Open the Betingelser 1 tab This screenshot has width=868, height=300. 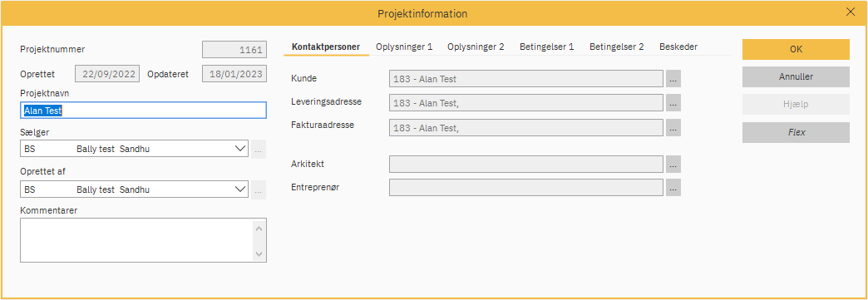[x=547, y=47]
